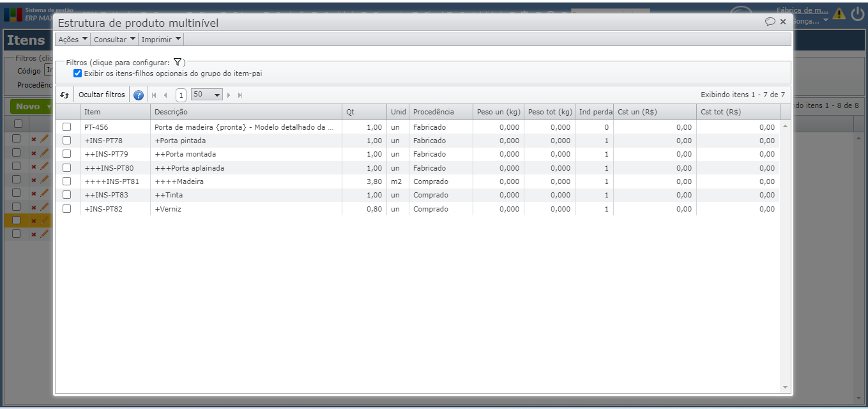Check the +INS-PT82 Verniz row

click(67, 209)
